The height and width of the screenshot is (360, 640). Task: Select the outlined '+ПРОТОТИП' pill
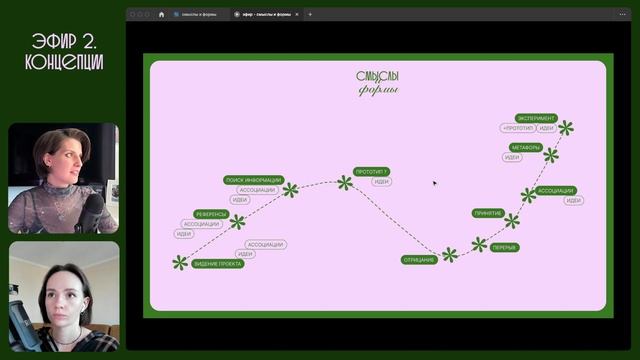click(518, 128)
